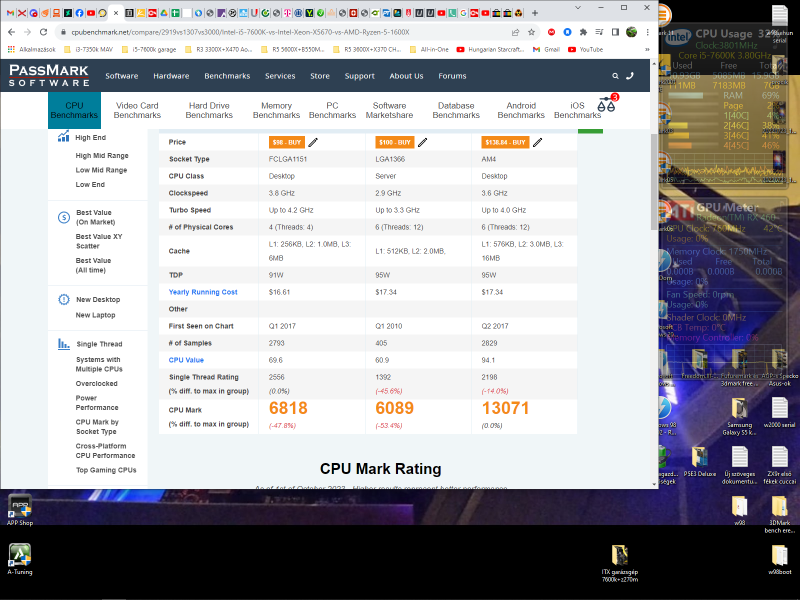
Task: Open the Facebook tab in the tab strip
Action: pos(79,13)
